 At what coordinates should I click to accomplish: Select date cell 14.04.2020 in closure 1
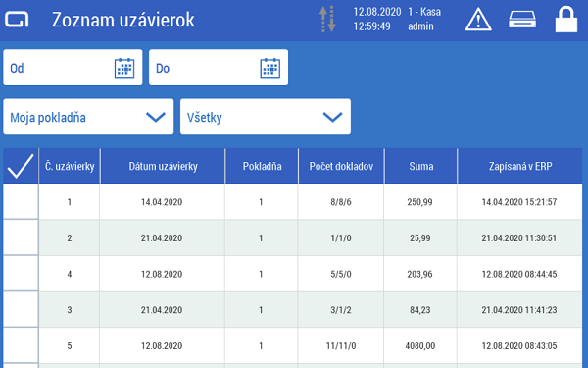pos(162,202)
